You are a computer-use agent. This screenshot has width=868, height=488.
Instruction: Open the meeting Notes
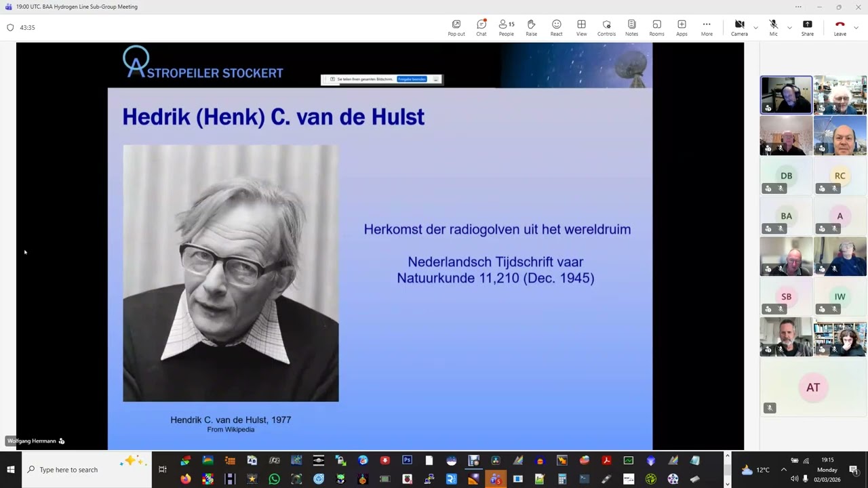[x=632, y=27]
